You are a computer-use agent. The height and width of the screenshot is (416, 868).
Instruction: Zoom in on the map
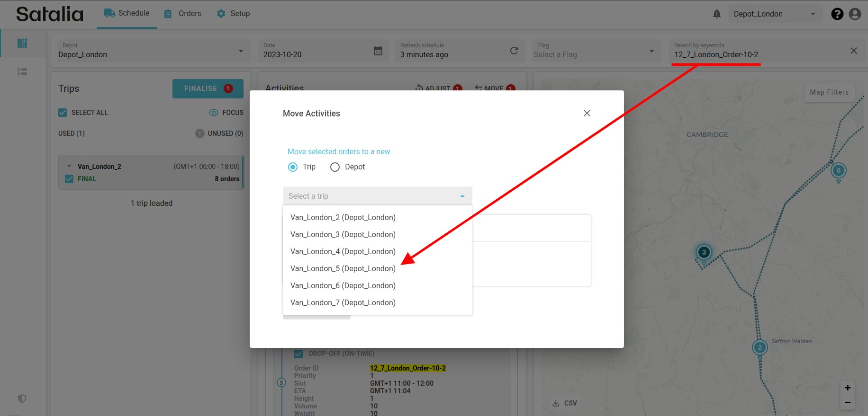(x=848, y=388)
